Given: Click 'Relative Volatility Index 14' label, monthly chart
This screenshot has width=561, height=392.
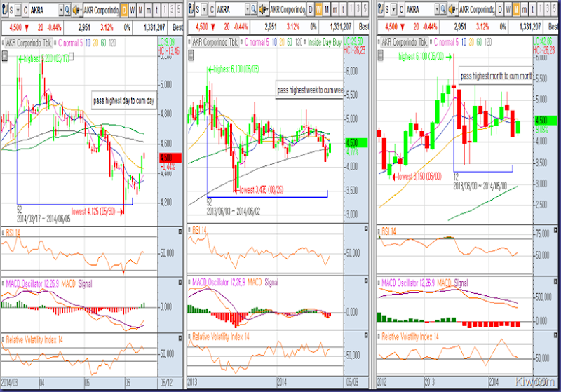Looking at the screenshot, I should pyautogui.click(x=410, y=337).
